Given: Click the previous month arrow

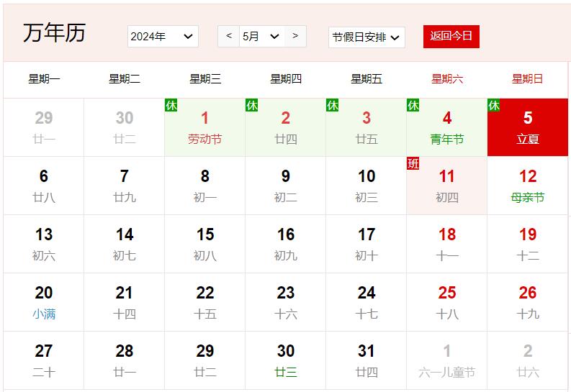Looking at the screenshot, I should click(x=229, y=36).
